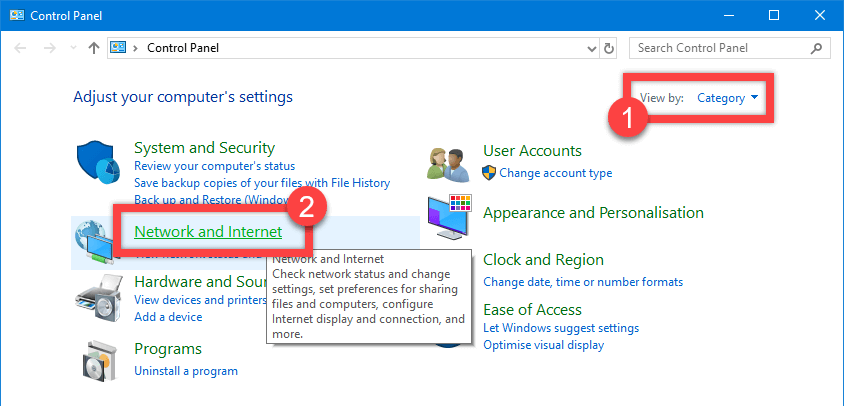Open Clock and Region category
The height and width of the screenshot is (406, 844).
pos(543,260)
